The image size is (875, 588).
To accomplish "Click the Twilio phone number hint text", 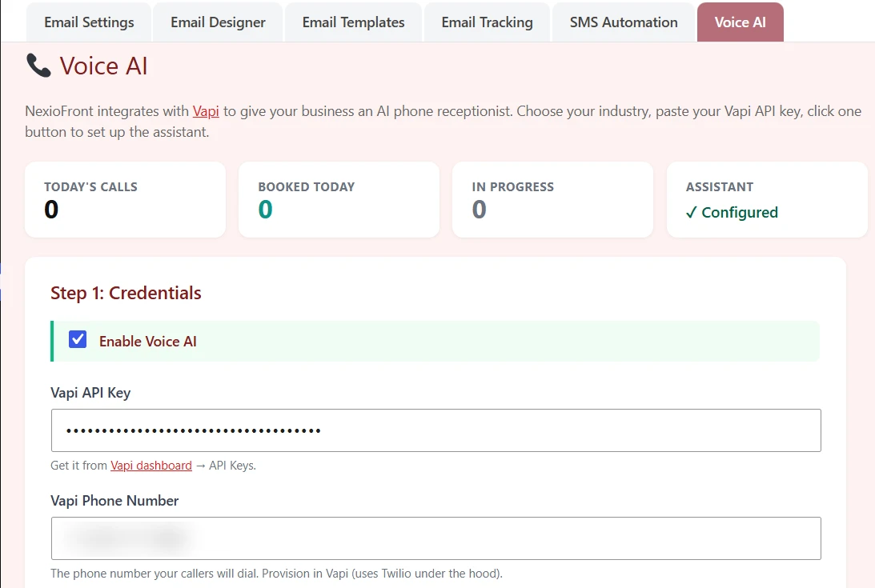I will (x=276, y=574).
